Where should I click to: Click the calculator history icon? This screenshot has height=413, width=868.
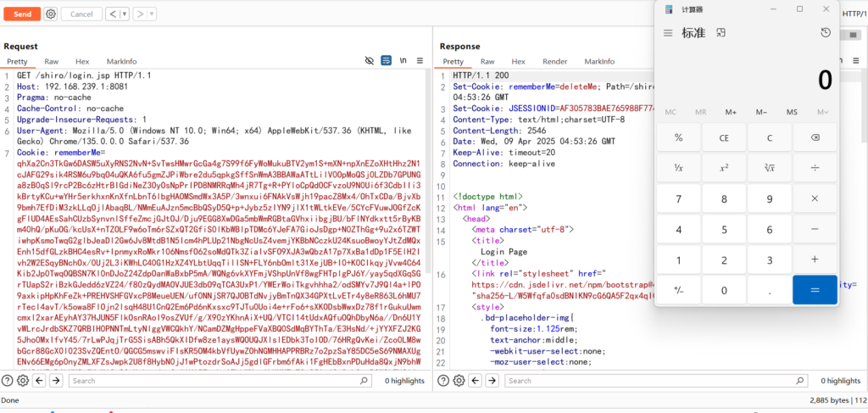click(x=826, y=33)
